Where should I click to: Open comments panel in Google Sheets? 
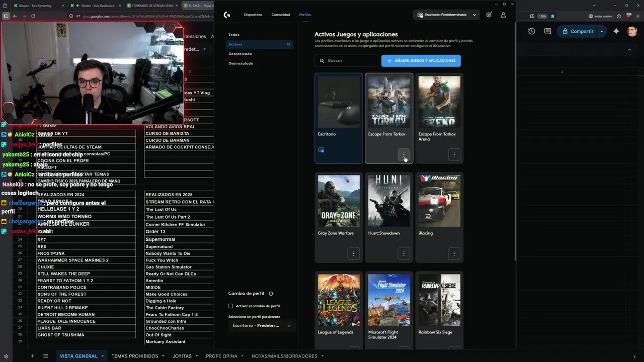click(547, 31)
